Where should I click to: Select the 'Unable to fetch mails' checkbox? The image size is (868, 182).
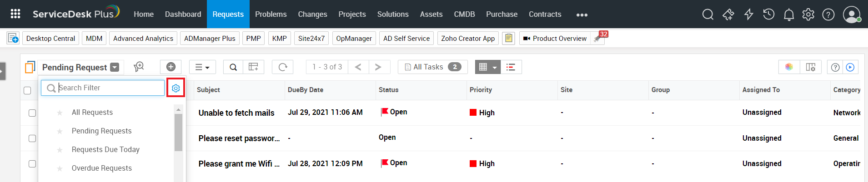(32, 113)
